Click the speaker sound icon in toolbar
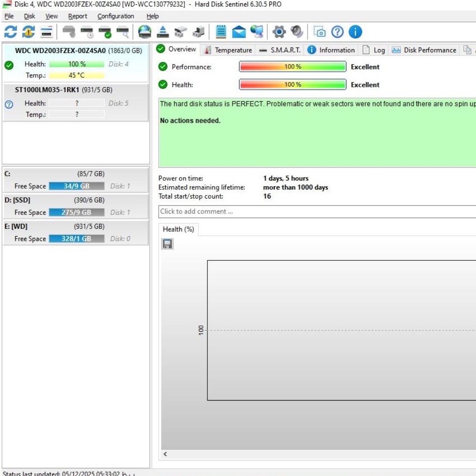 pos(296,32)
